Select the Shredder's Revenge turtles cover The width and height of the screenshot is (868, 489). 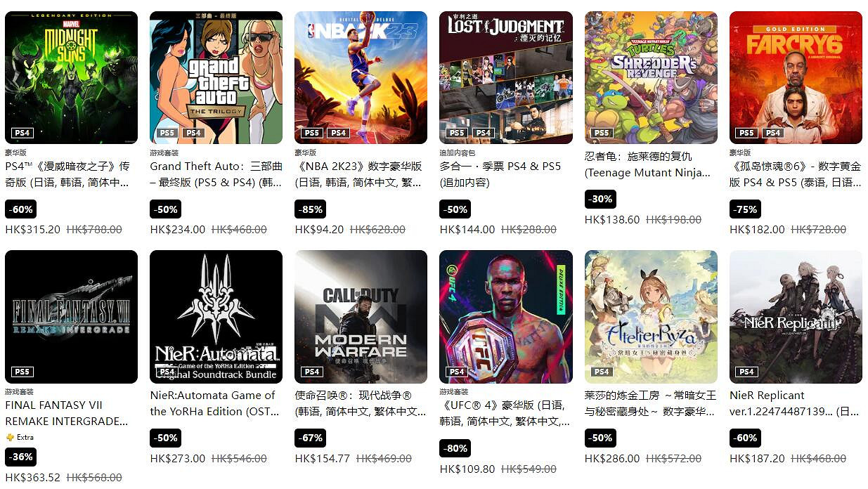(651, 77)
